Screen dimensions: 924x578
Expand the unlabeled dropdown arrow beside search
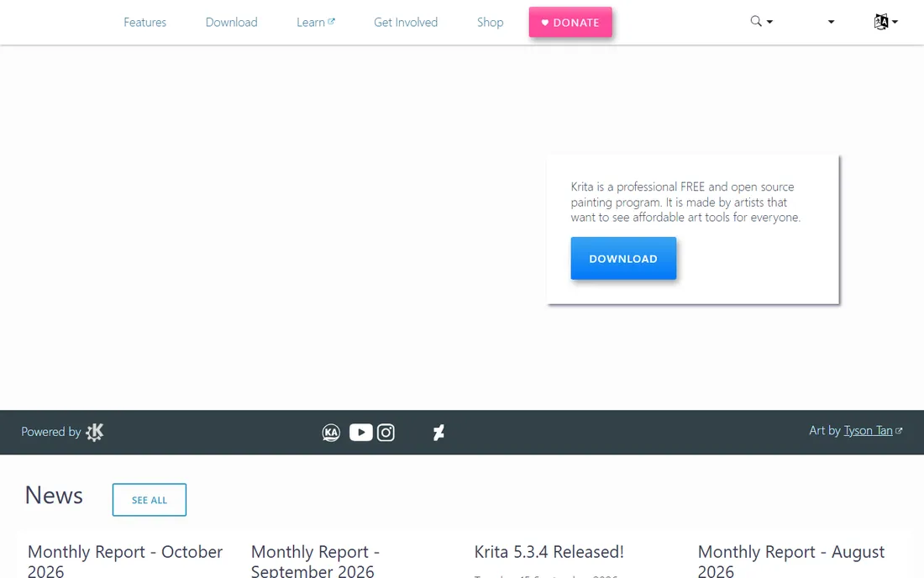pos(831,22)
